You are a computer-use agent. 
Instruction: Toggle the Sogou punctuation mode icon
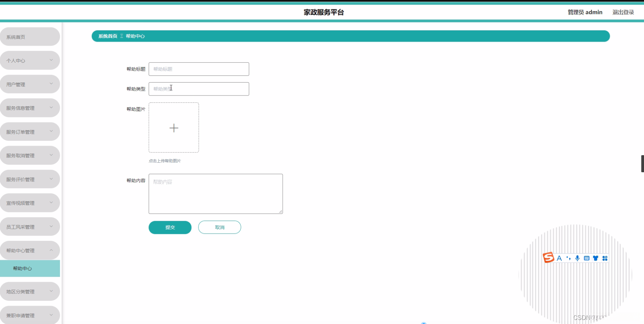click(x=568, y=258)
